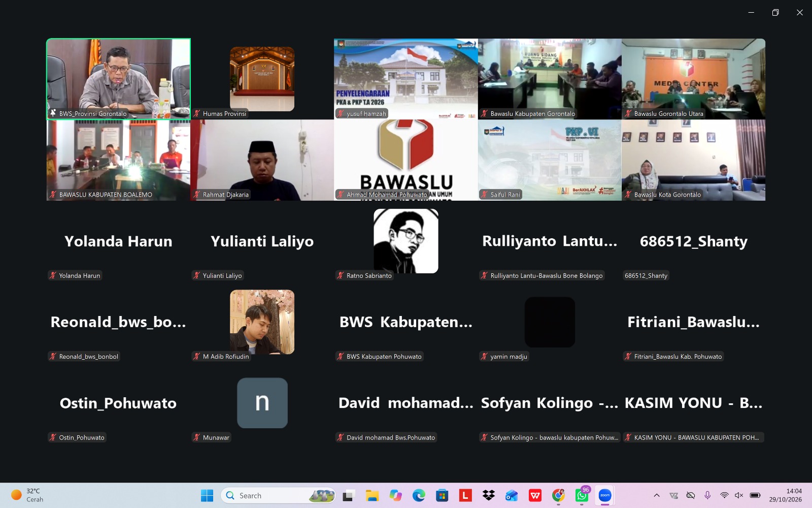Screen dimensions: 812x508
Task: Click M Adib Rofiudin's profile photo
Action: click(x=262, y=322)
